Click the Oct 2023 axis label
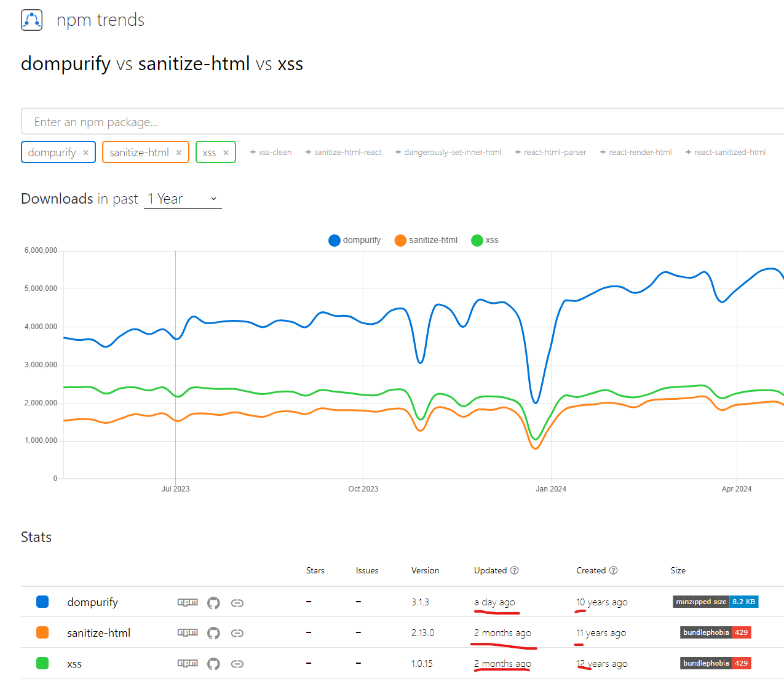This screenshot has height=689, width=784. [363, 489]
